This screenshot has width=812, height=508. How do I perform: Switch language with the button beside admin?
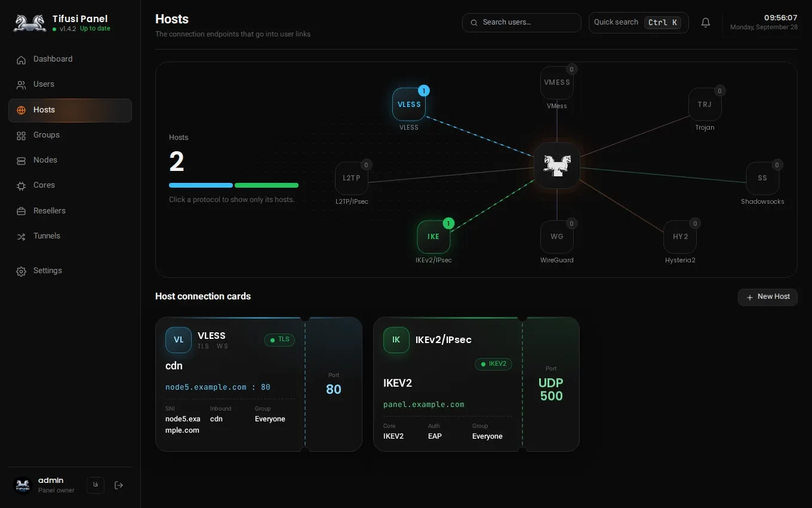click(96, 485)
